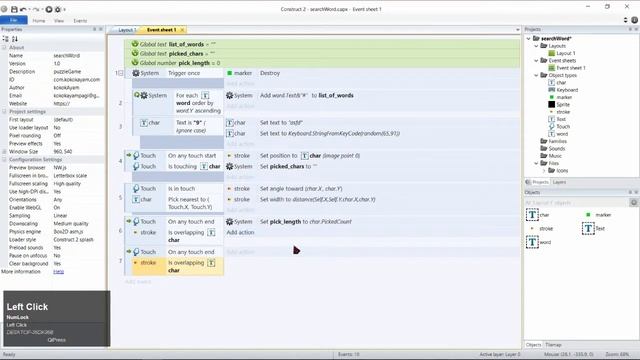Expand the Icons subfolder in Projects

click(x=544, y=171)
